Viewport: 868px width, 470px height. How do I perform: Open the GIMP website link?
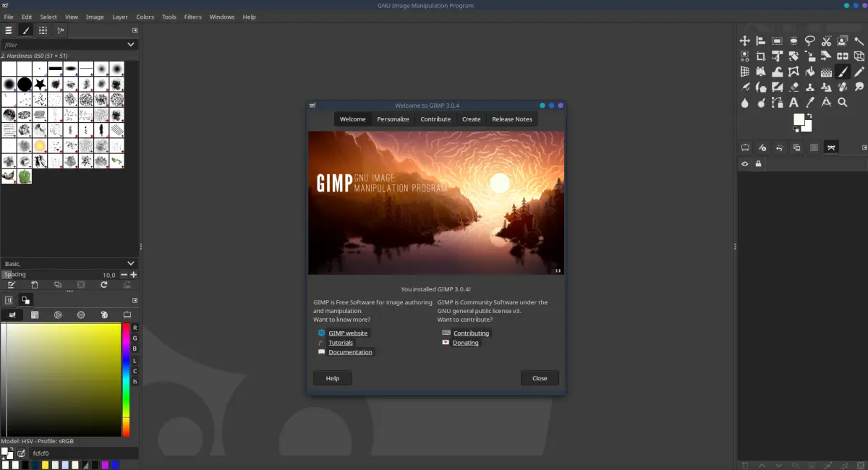click(x=348, y=333)
